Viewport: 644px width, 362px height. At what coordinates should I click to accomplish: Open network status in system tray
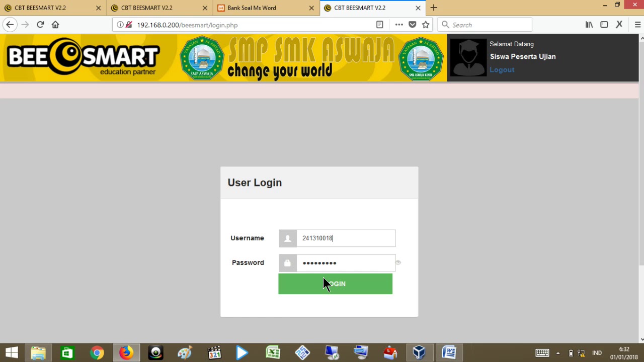[581, 353]
